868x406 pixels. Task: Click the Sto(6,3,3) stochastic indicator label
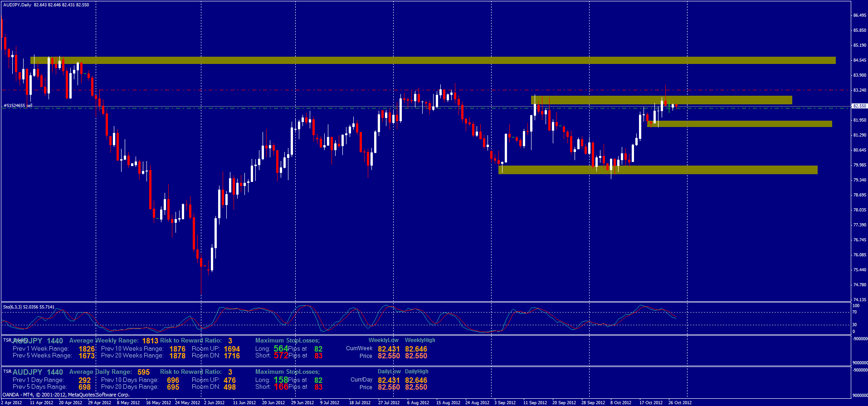click(x=29, y=307)
